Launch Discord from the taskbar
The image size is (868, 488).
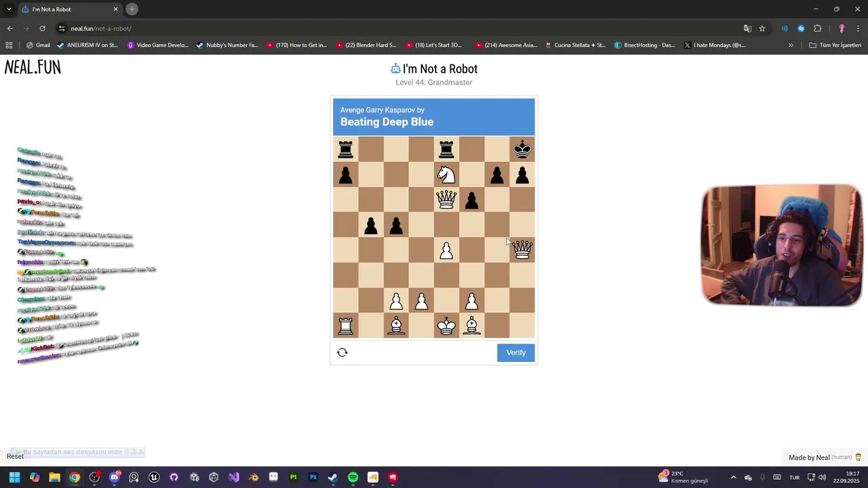tap(114, 477)
